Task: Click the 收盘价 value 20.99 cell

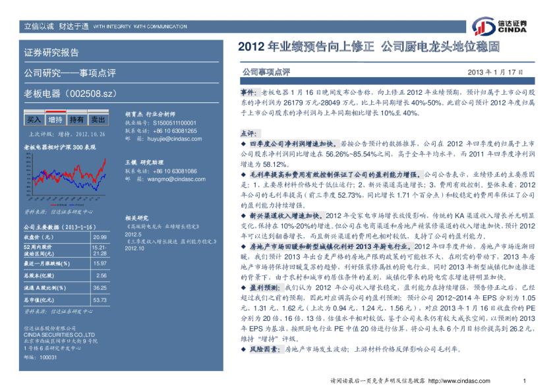Action: pos(100,237)
